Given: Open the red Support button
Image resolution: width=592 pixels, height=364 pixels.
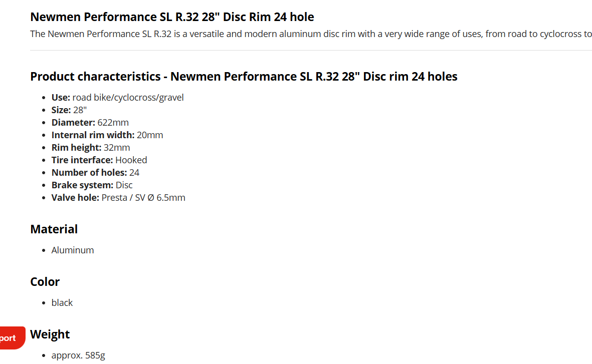Looking at the screenshot, I should coord(10,338).
